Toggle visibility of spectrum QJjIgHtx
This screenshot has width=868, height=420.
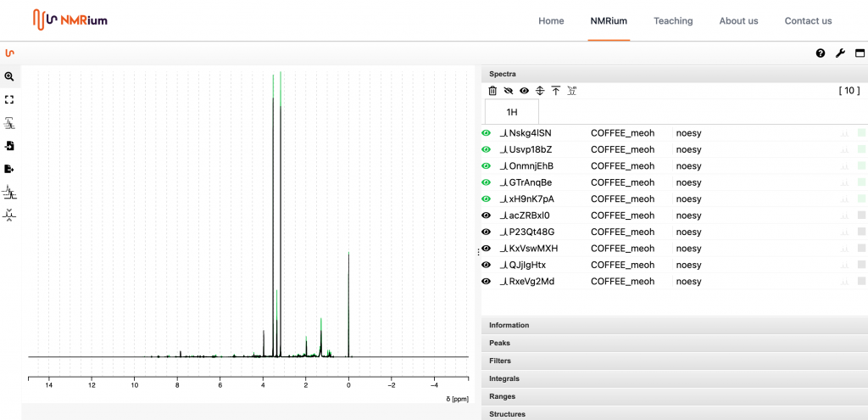pyautogui.click(x=486, y=265)
